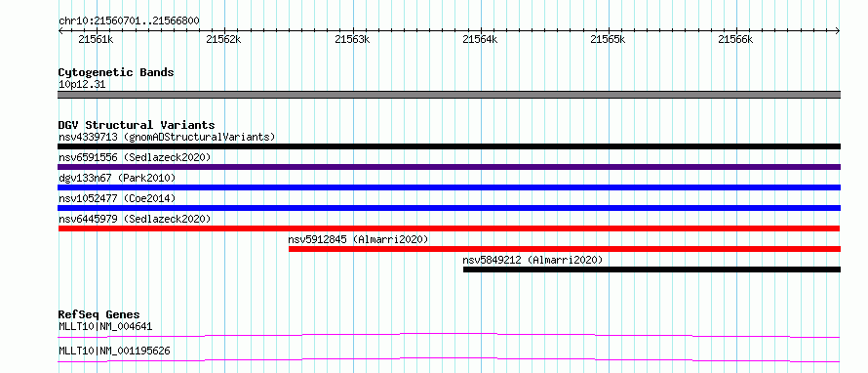The width and height of the screenshot is (868, 373).
Task: Click the chr10:21560701..21566800 region label
Action: [x=129, y=21]
